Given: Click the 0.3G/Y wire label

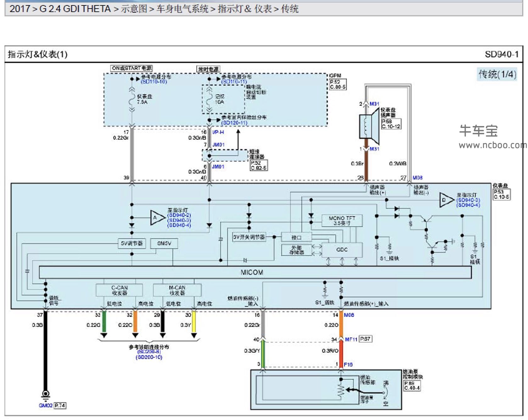Looking at the screenshot, I should point(252,351).
